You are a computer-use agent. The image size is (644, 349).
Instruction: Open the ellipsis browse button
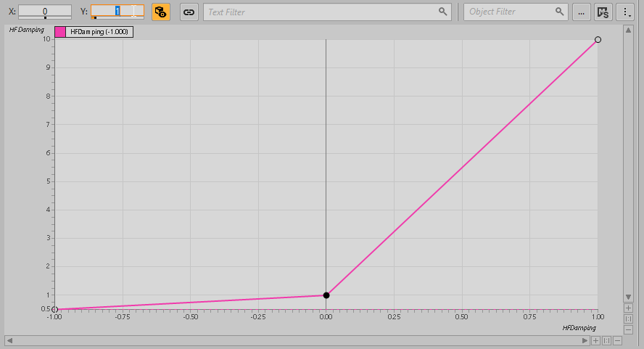tap(581, 12)
